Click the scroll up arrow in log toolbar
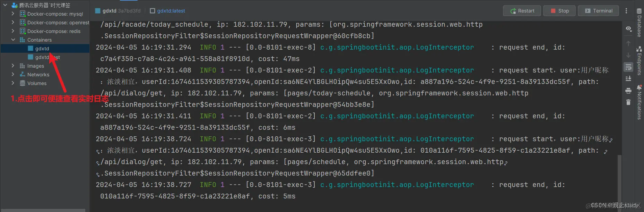The width and height of the screenshot is (644, 212). (x=628, y=43)
